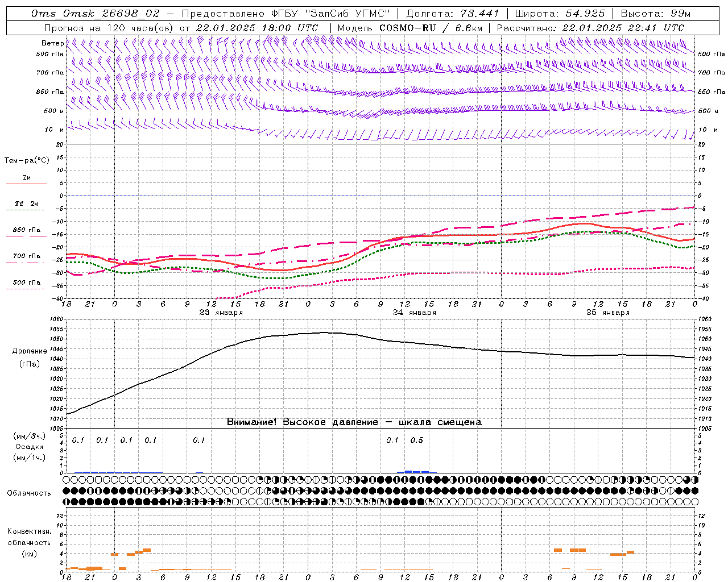Image resolution: width=728 pixels, height=582 pixels.
Task: Click the Облачность cloud cover label
Action: pos(29,493)
